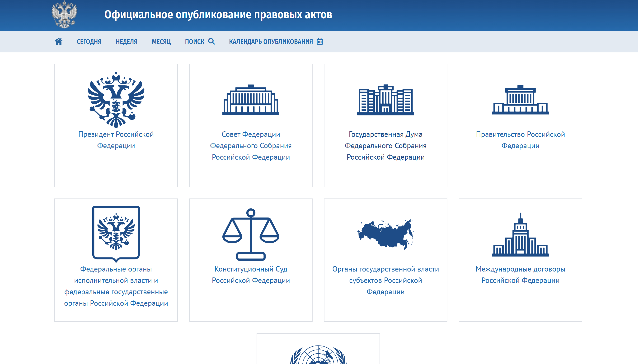This screenshot has height=364, width=638.
Task: Open Президент Российской Федерации link
Action: click(x=116, y=140)
